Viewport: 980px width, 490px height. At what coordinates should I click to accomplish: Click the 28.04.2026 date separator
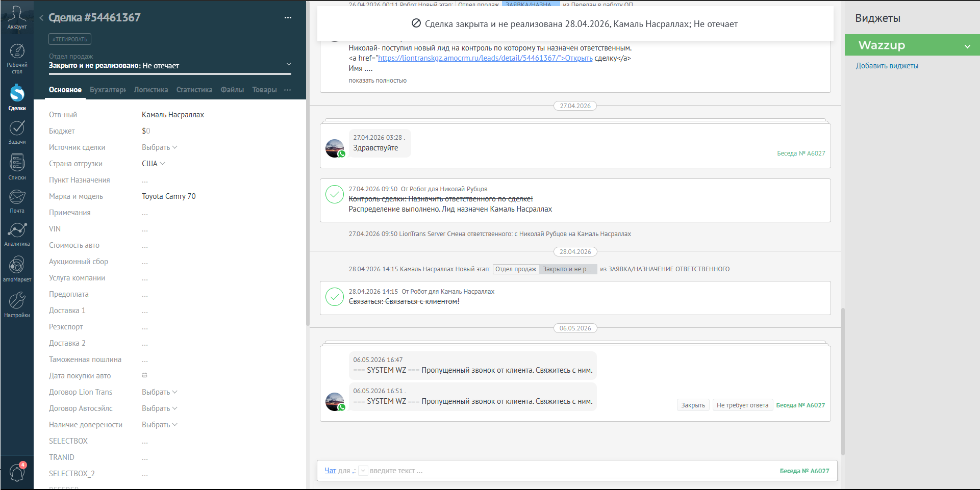(x=575, y=252)
